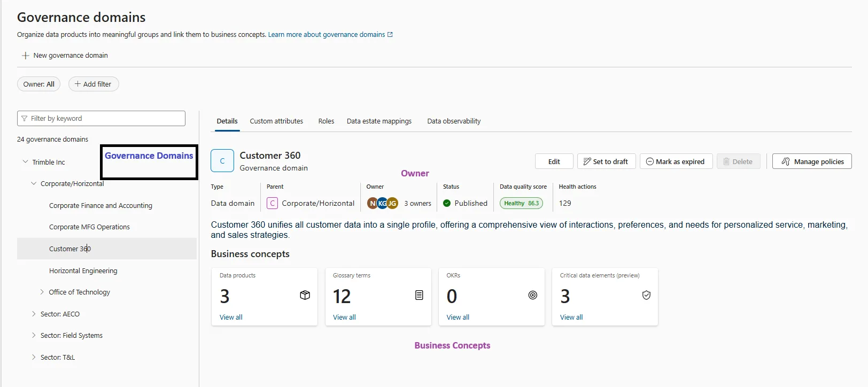Click the JG owner avatar
Screen dimensions: 868x387
(x=392, y=203)
